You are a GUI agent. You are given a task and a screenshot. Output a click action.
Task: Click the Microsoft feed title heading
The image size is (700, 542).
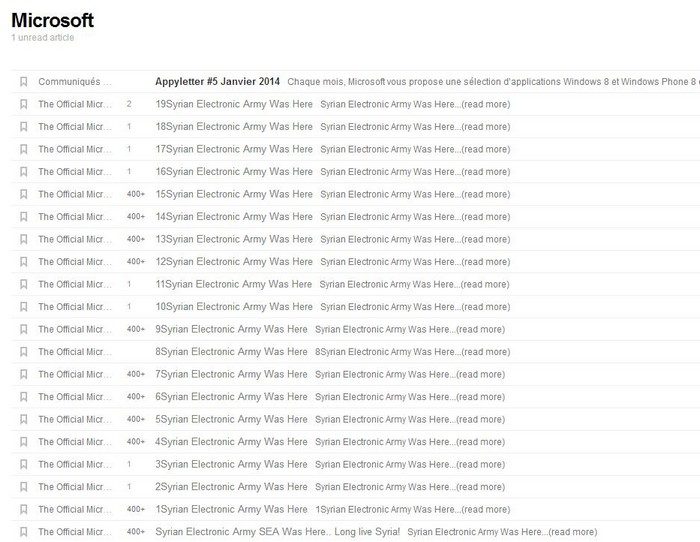click(53, 20)
